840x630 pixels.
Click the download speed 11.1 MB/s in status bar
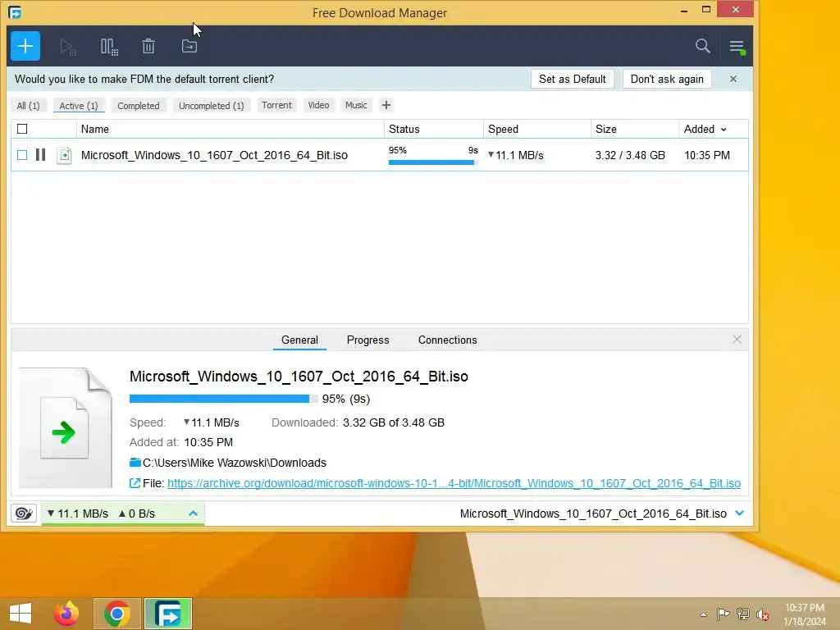(x=78, y=514)
